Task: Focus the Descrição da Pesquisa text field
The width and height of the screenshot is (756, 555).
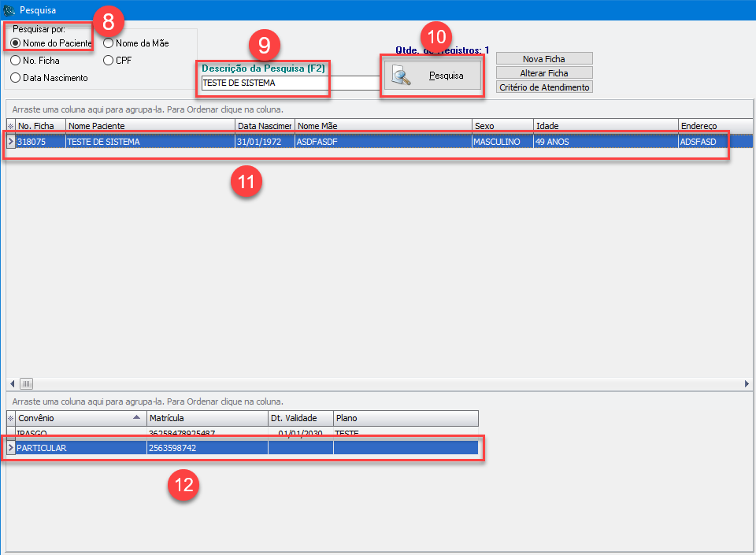Action: pos(288,83)
